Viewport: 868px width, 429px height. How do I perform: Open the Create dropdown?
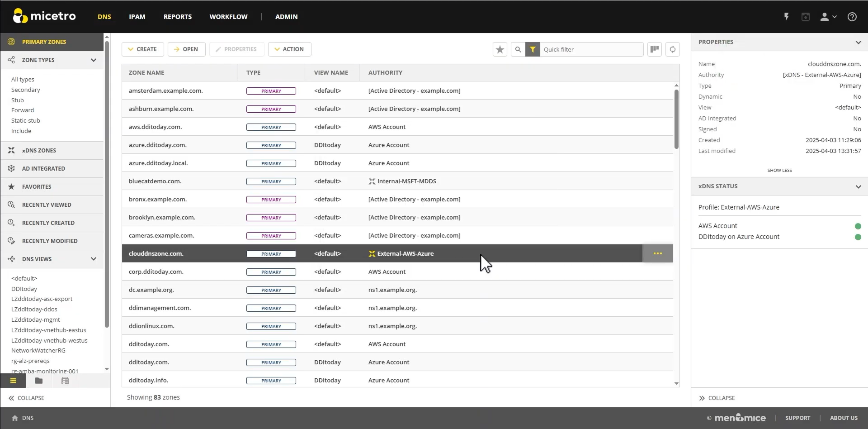[143, 49]
